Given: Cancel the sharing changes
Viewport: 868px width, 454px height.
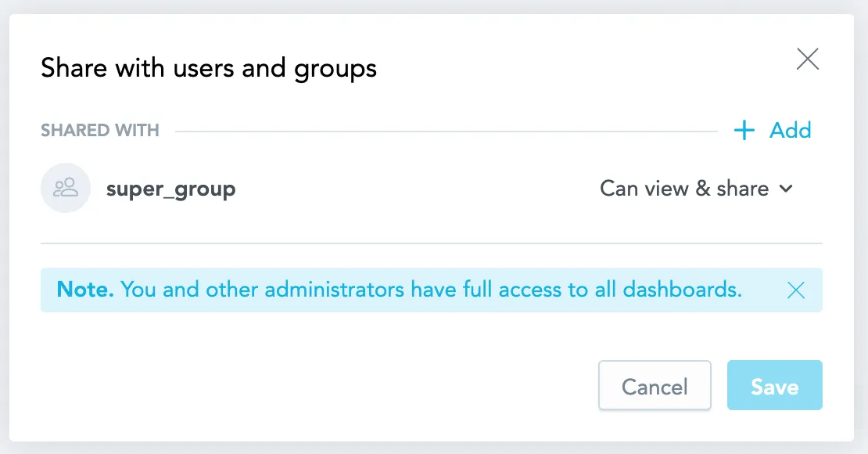Looking at the screenshot, I should [655, 385].
